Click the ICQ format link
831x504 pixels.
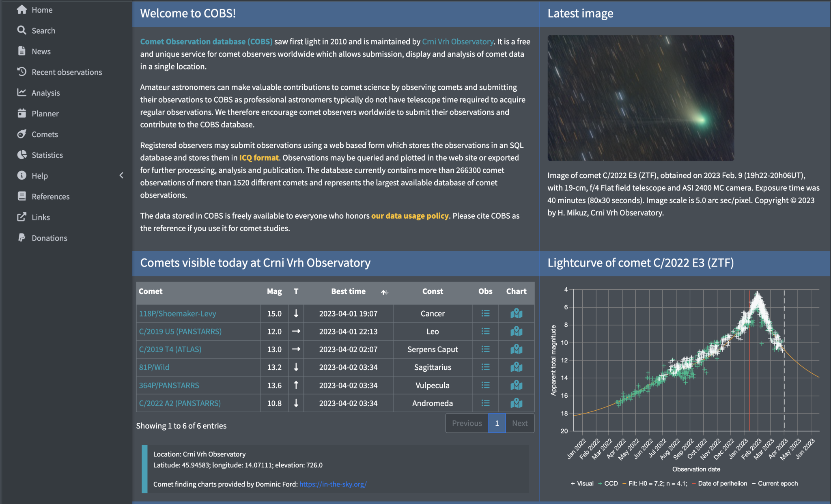pos(259,157)
